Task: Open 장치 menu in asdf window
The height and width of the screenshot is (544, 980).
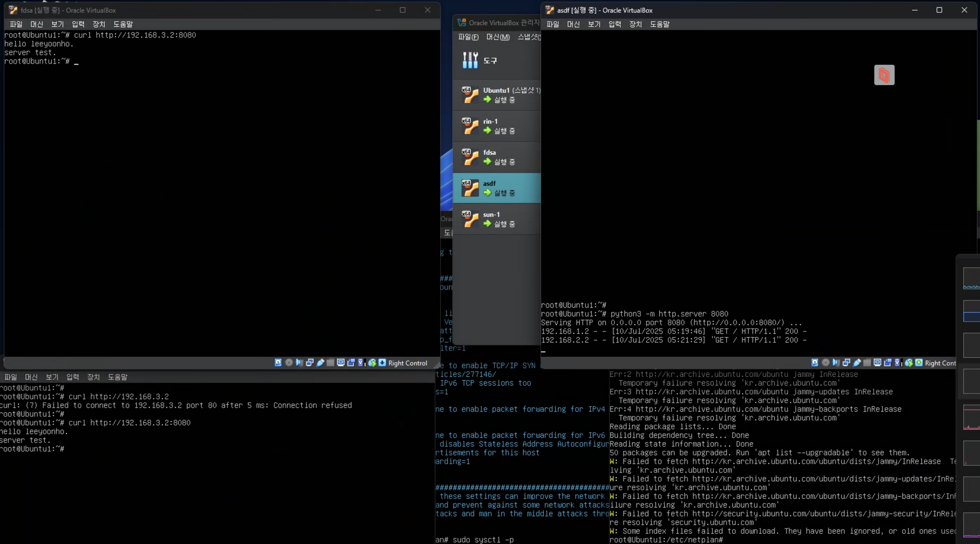Action: tap(635, 24)
